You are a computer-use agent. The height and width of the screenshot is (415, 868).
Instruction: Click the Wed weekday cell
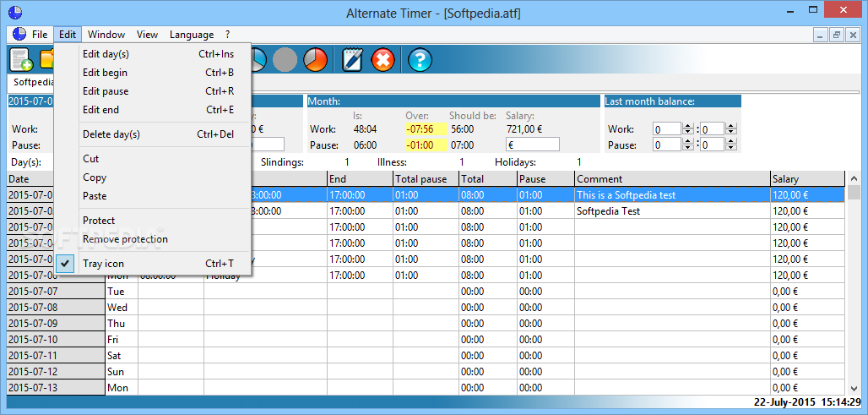(x=122, y=308)
